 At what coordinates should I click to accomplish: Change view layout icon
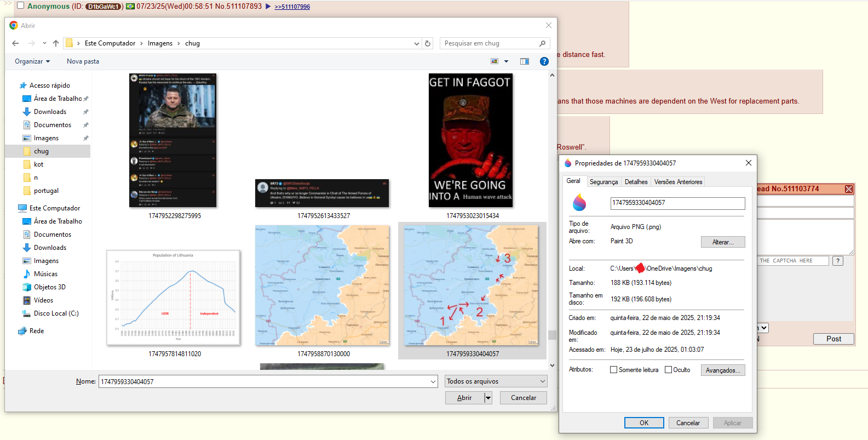tap(495, 61)
